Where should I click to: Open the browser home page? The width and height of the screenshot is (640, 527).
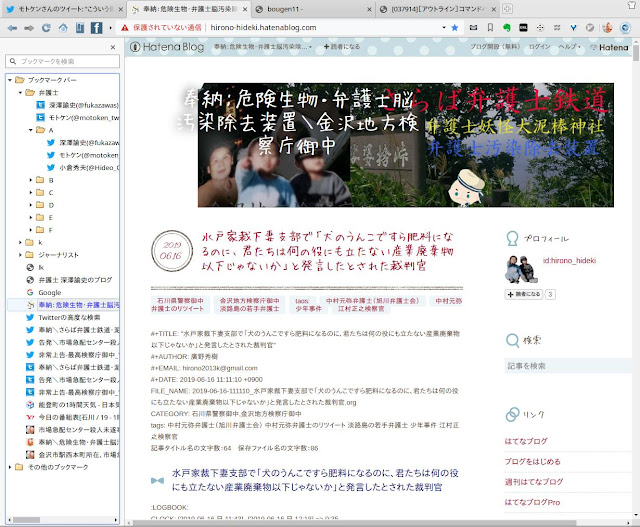pyautogui.click(x=63, y=28)
